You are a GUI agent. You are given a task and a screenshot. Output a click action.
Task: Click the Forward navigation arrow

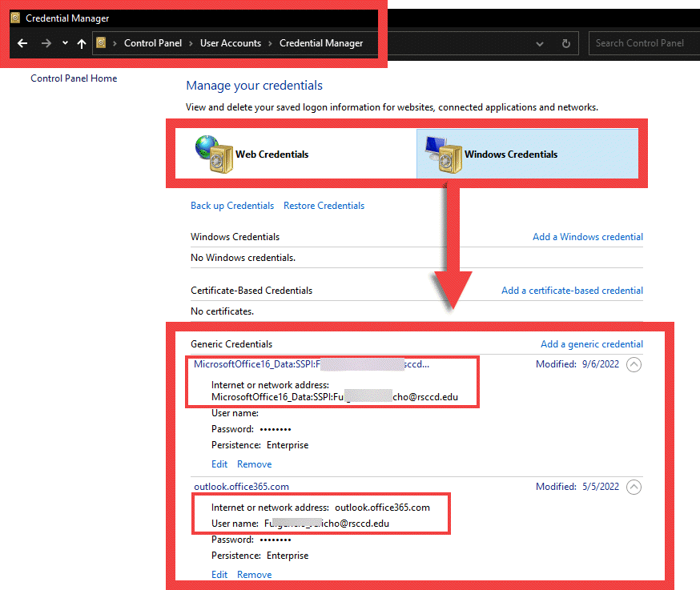pos(46,43)
